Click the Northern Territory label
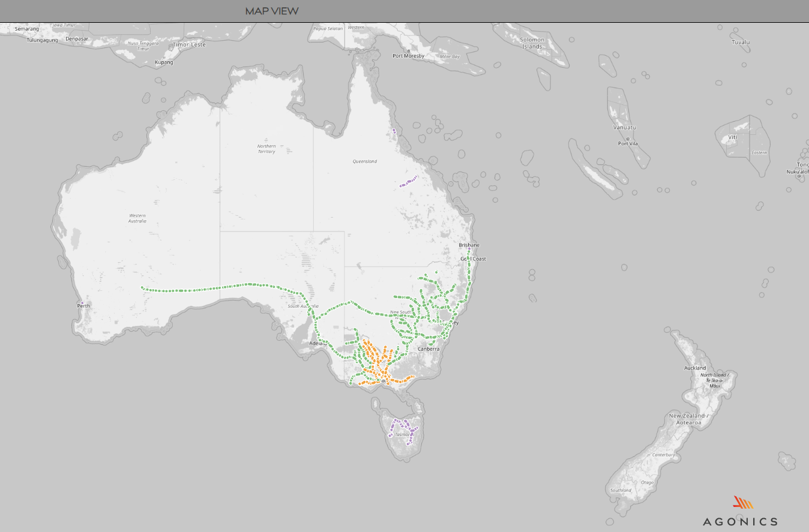 pos(266,149)
